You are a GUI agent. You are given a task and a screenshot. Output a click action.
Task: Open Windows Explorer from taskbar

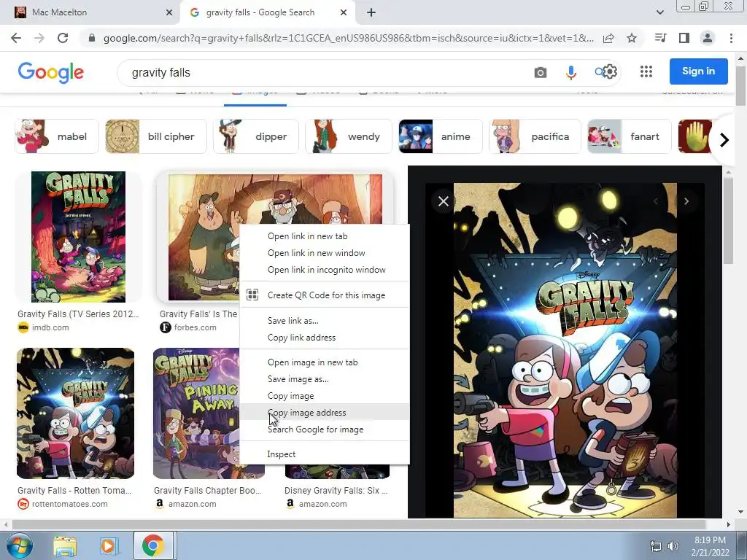click(65, 546)
